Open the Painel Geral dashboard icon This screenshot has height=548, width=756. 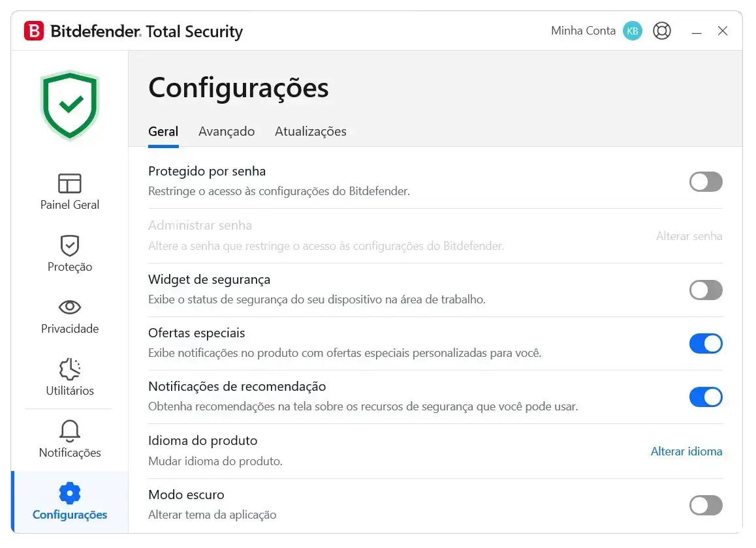69,183
